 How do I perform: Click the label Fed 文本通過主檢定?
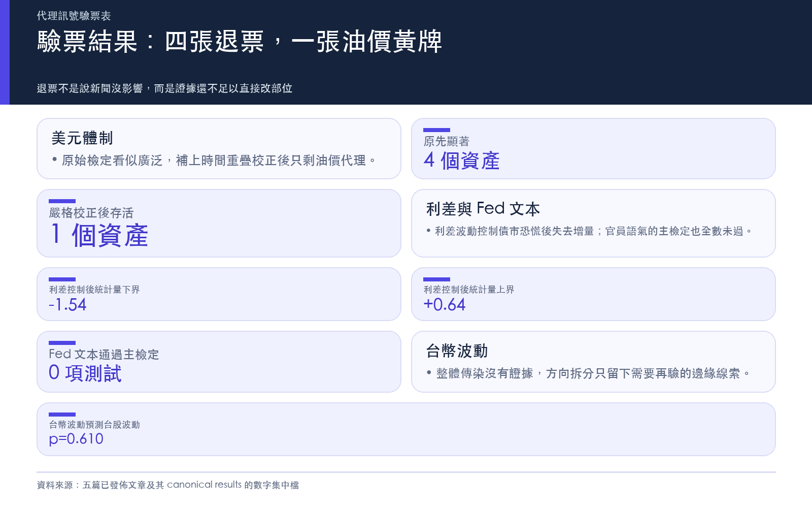pyautogui.click(x=104, y=354)
